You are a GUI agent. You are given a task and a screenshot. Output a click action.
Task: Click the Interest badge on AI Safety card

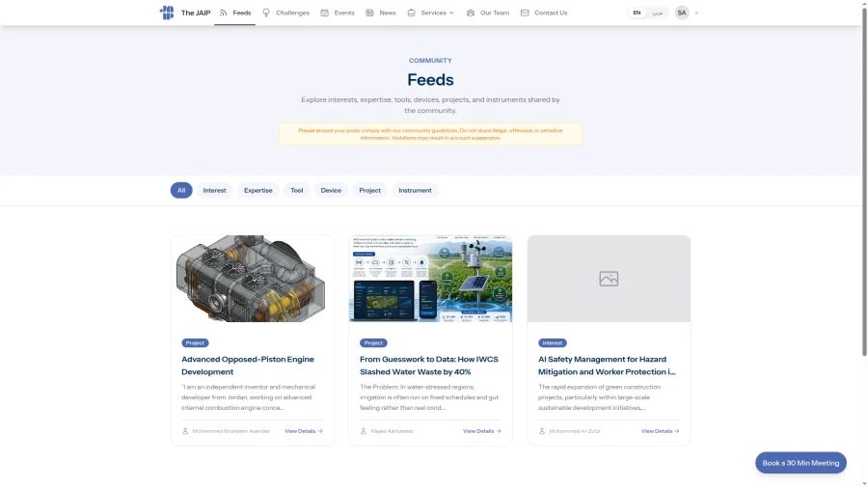(x=553, y=343)
